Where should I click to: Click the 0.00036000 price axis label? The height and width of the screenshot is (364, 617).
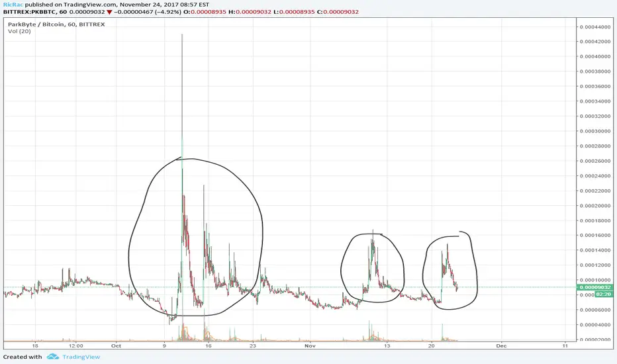[x=595, y=87]
